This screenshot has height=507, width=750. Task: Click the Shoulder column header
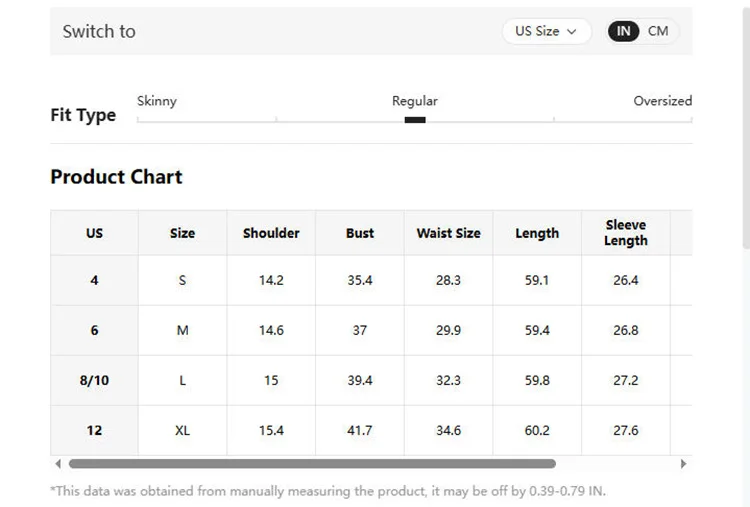(271, 233)
